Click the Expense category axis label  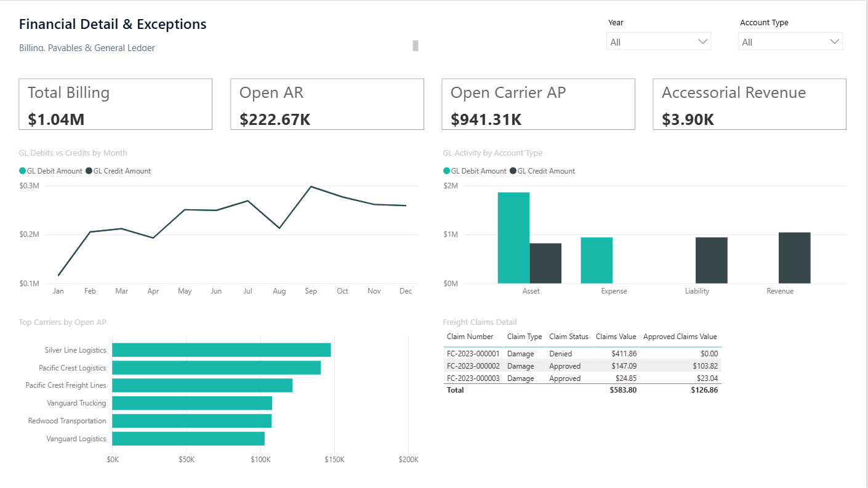coord(614,291)
